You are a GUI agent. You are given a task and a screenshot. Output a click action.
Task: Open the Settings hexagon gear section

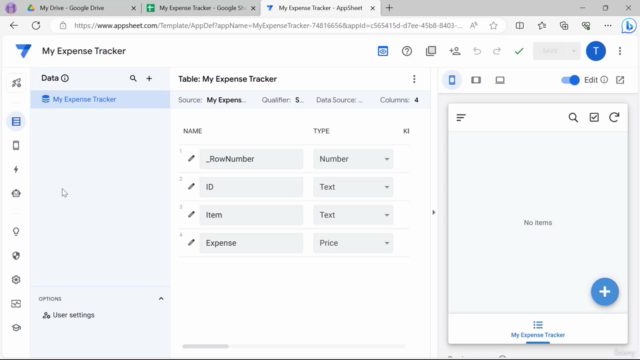click(x=16, y=280)
